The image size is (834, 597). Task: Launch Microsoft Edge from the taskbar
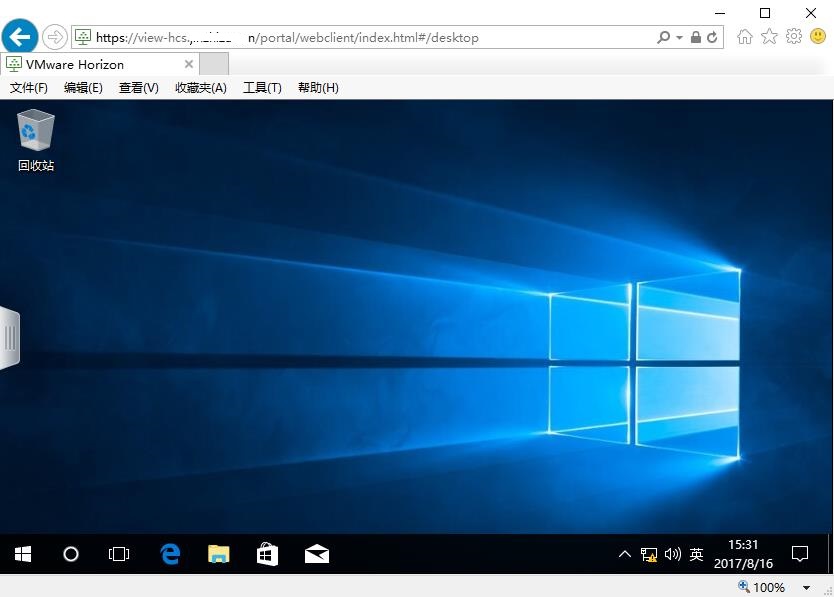[x=170, y=553]
